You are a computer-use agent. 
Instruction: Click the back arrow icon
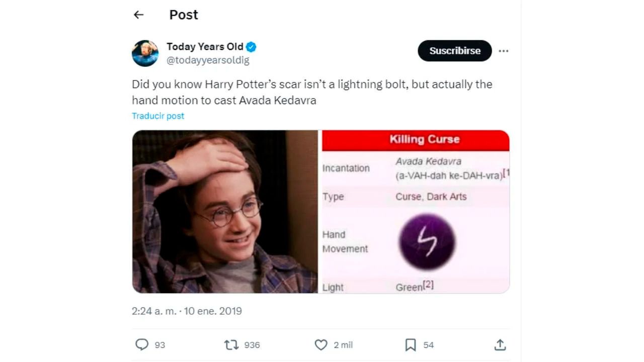point(139,15)
